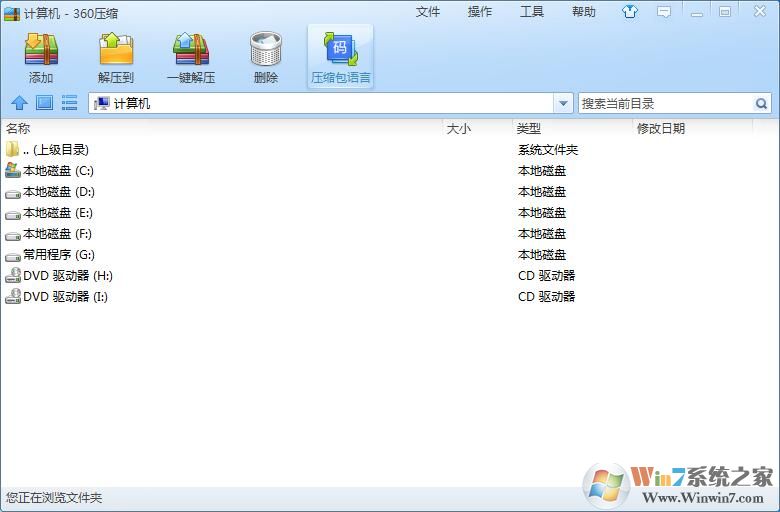Select the DVD 驱动器 (I:) entry
The image size is (780, 512).
click(x=66, y=296)
